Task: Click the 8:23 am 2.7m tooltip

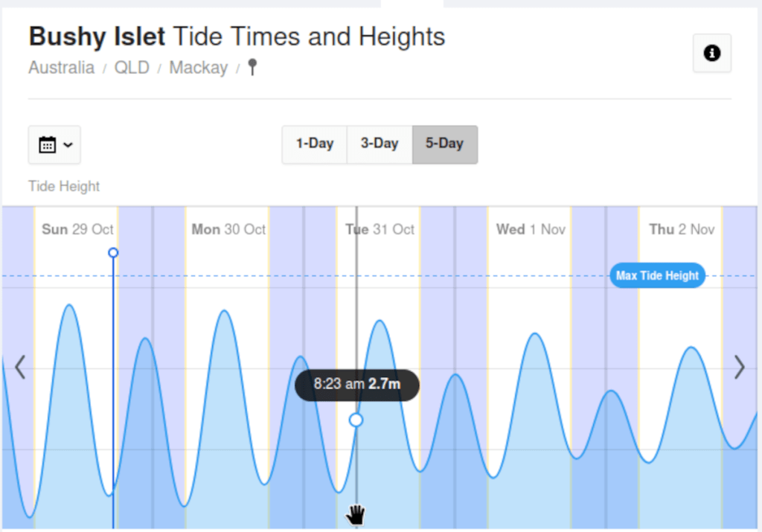Action: click(356, 385)
